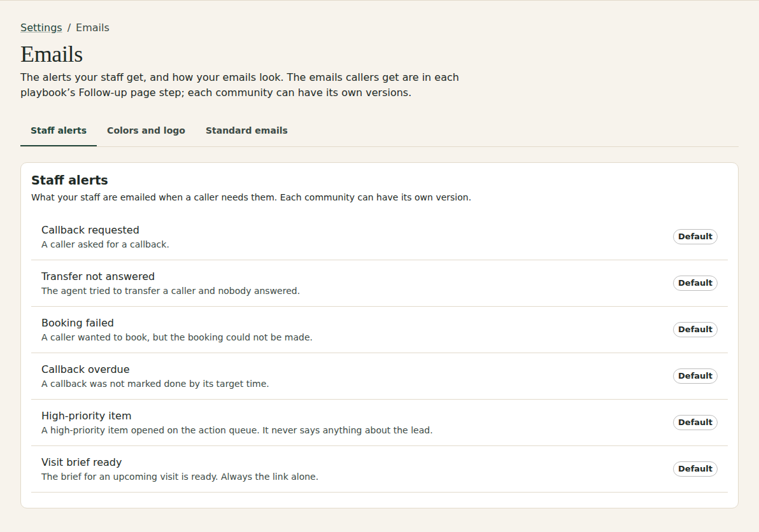Click Default badge for Callback requested
This screenshot has height=532, width=759.
pyautogui.click(x=695, y=237)
